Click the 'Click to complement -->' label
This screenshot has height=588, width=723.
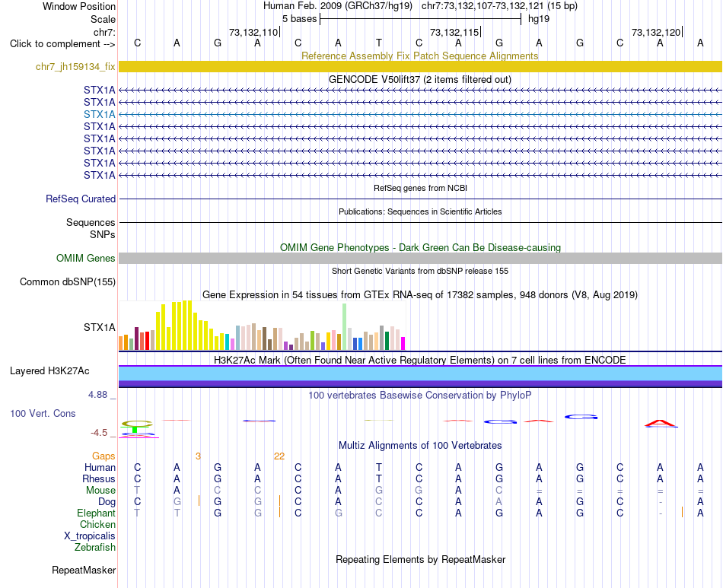coord(62,44)
